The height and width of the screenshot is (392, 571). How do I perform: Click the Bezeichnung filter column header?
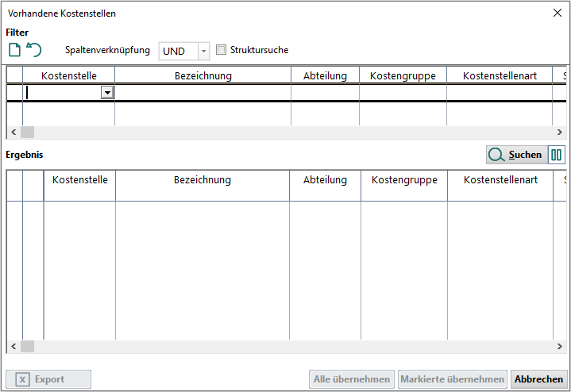click(203, 76)
